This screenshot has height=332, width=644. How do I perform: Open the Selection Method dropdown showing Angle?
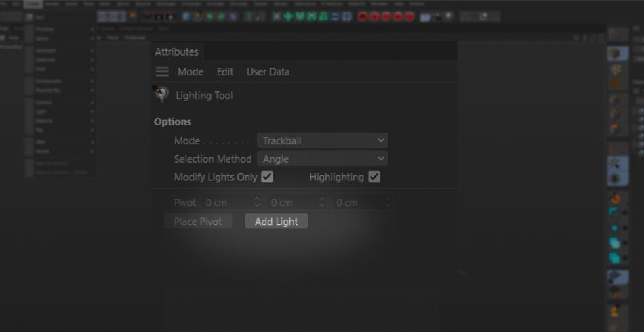click(323, 159)
